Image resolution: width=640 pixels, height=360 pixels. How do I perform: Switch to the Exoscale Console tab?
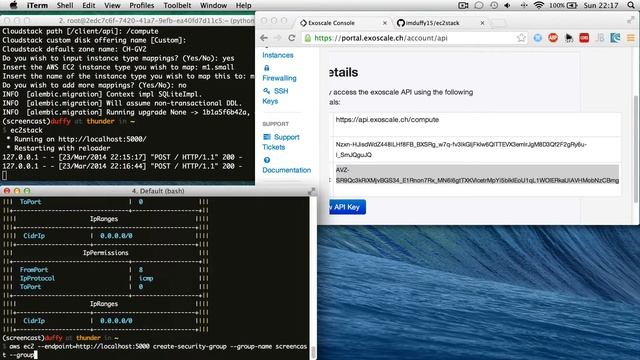(x=331, y=23)
